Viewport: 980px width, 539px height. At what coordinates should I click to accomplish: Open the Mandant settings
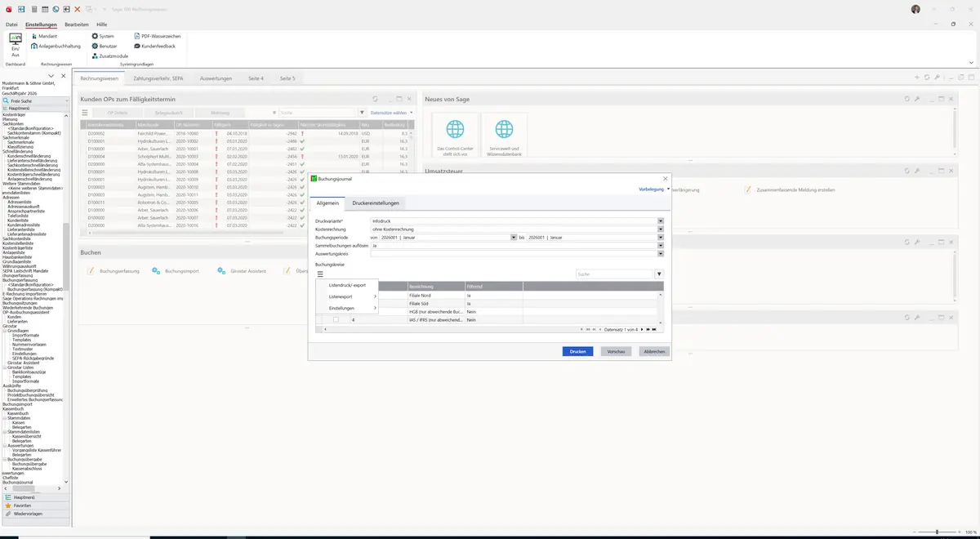tap(43, 36)
